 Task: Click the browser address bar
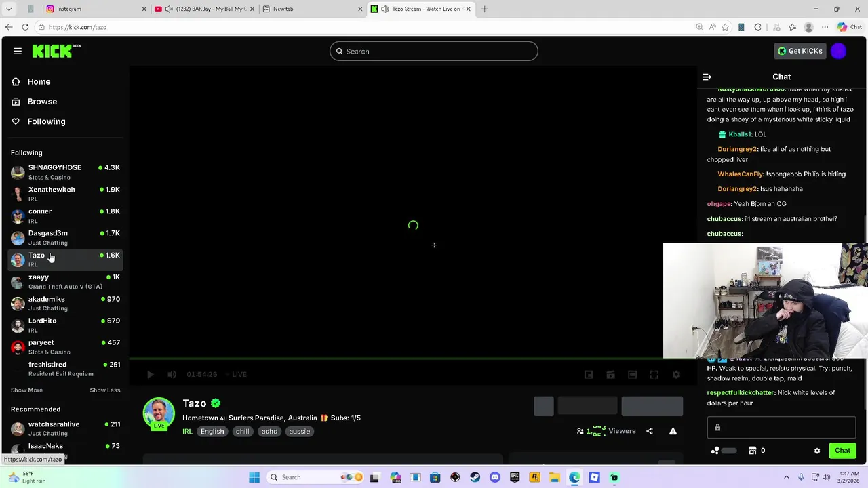click(366, 27)
